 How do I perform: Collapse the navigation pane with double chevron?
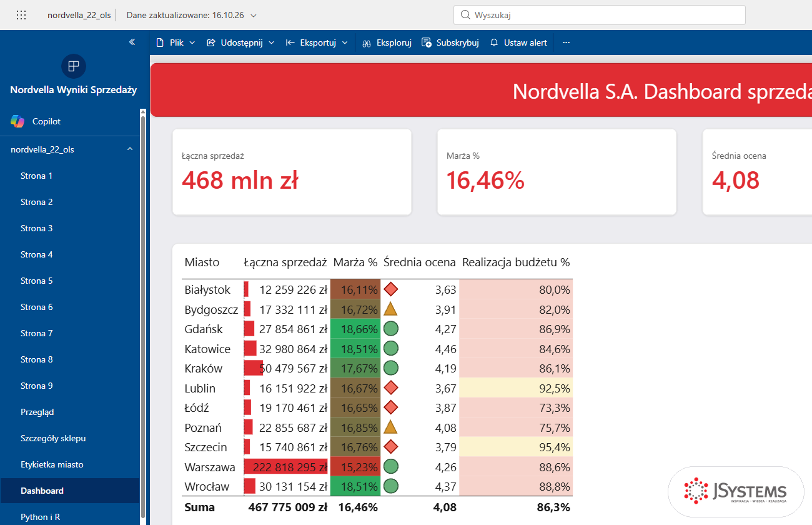(x=132, y=42)
